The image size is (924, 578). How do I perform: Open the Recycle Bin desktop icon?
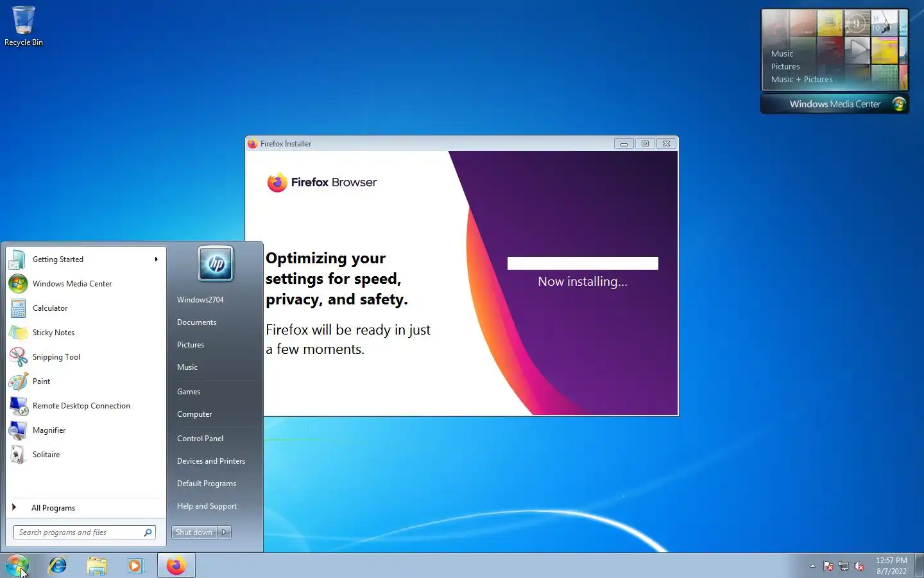[x=24, y=26]
